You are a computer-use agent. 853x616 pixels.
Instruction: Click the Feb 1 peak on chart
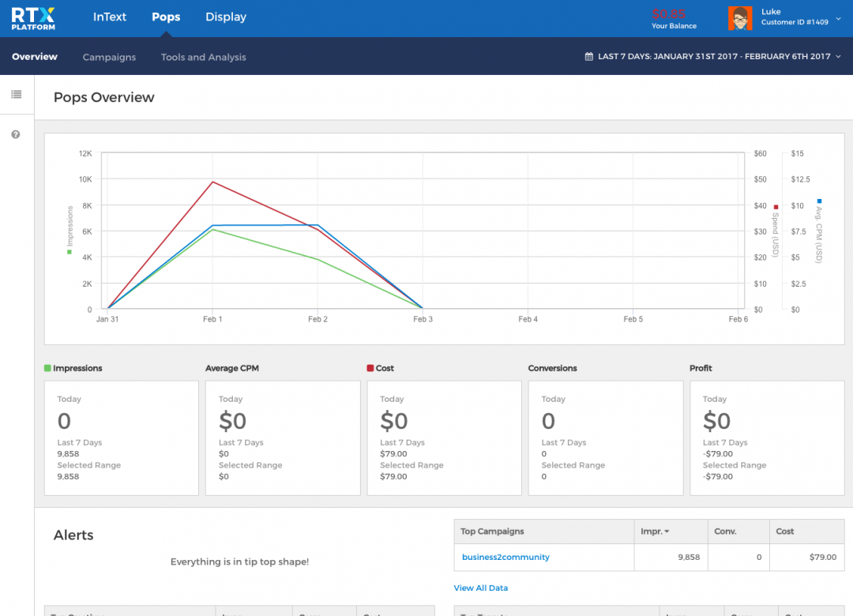(x=212, y=182)
